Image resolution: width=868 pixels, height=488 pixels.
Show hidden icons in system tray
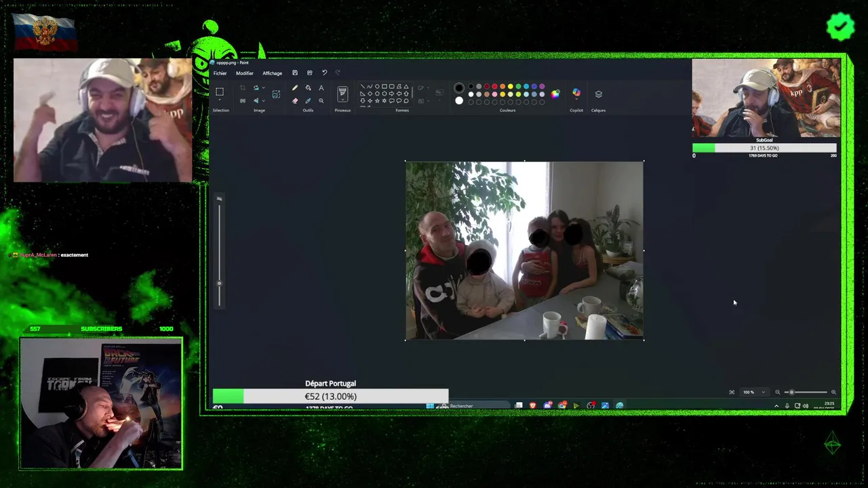point(776,406)
